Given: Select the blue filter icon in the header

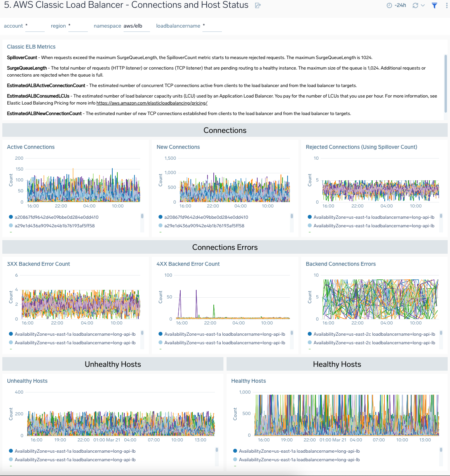Looking at the screenshot, I should 434,5.
